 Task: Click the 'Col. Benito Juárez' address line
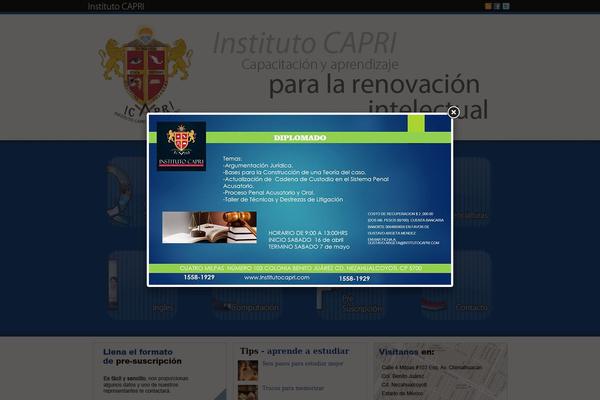click(x=403, y=376)
